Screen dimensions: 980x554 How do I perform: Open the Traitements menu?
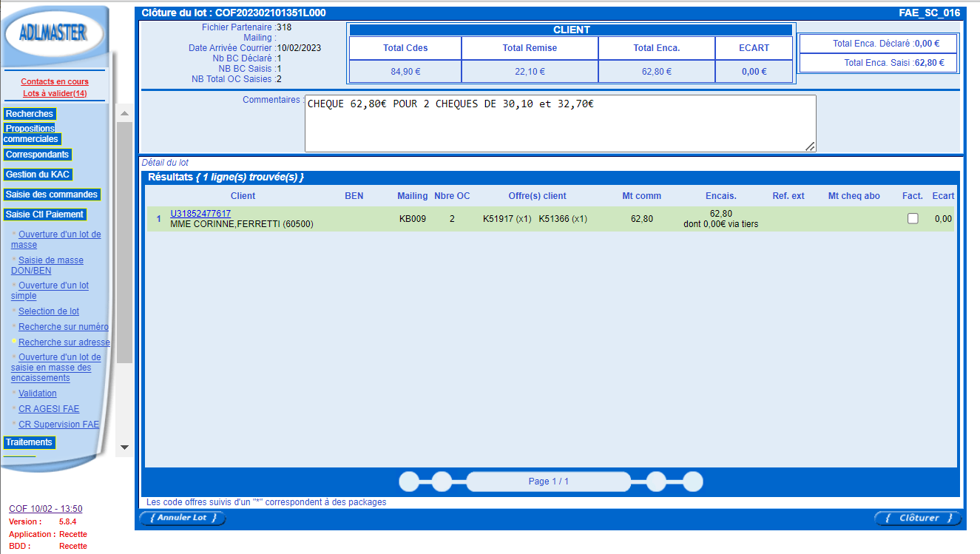29,442
